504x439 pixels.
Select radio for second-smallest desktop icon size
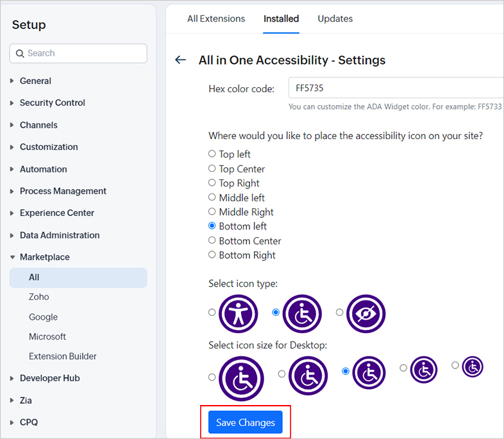click(x=403, y=368)
